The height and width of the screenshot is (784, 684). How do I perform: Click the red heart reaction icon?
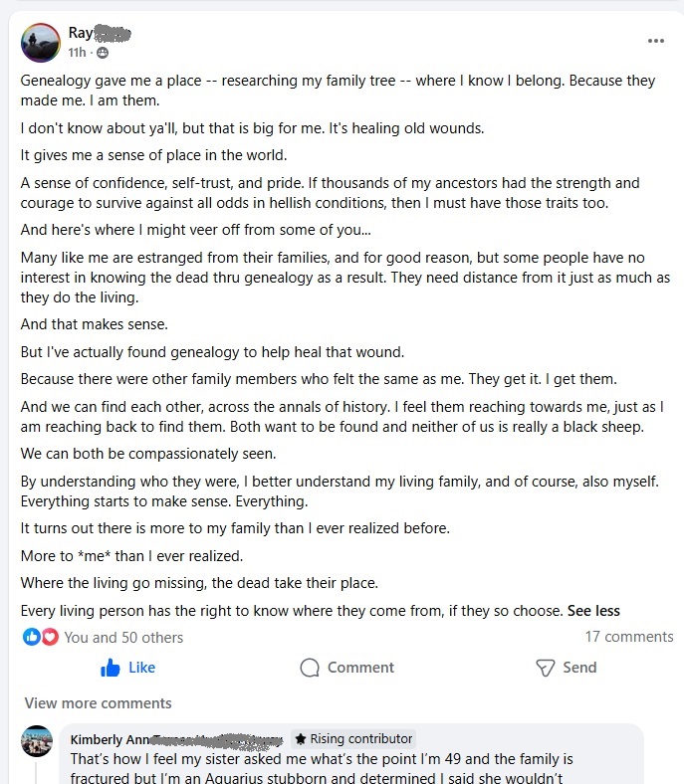(x=50, y=637)
